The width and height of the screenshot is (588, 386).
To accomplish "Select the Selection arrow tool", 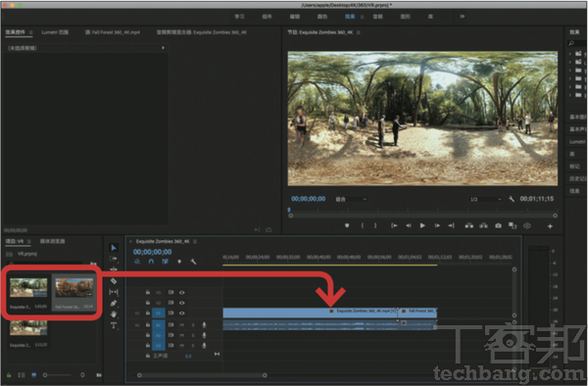I will pyautogui.click(x=114, y=248).
